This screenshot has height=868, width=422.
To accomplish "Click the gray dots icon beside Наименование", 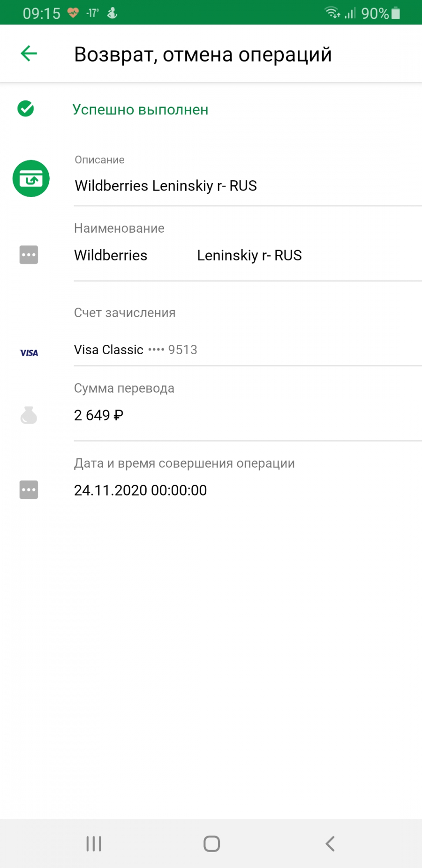I will (29, 255).
